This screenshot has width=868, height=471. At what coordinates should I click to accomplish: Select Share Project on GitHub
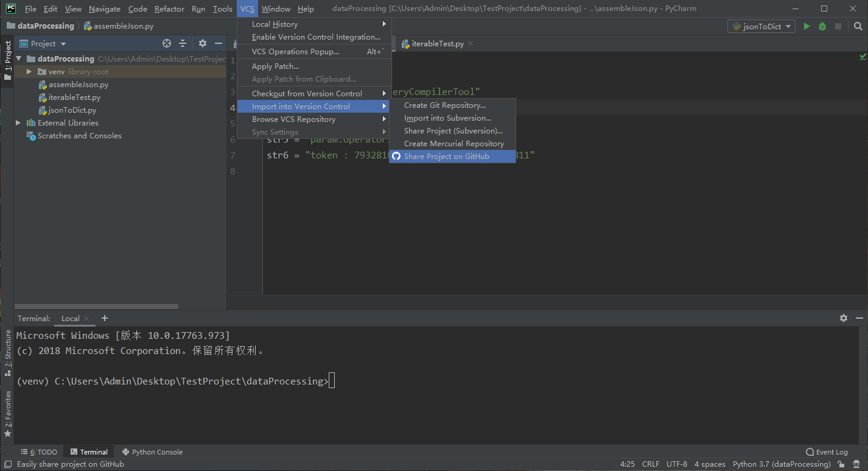click(x=452, y=156)
